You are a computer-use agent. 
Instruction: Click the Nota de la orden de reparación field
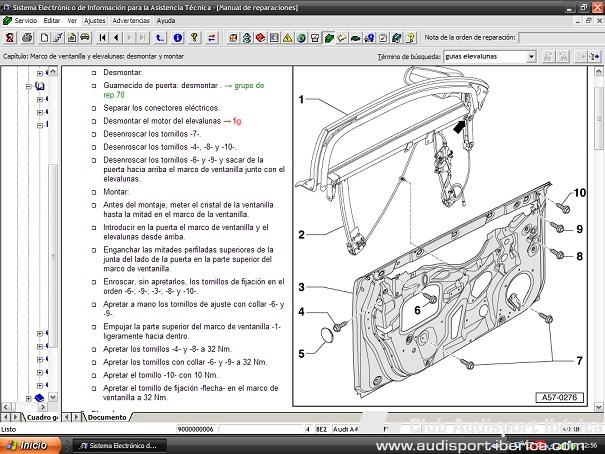[x=561, y=38]
